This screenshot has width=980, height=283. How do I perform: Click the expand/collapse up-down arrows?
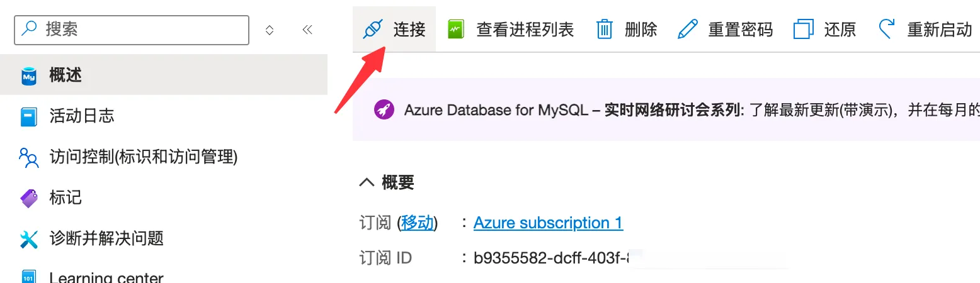(270, 30)
